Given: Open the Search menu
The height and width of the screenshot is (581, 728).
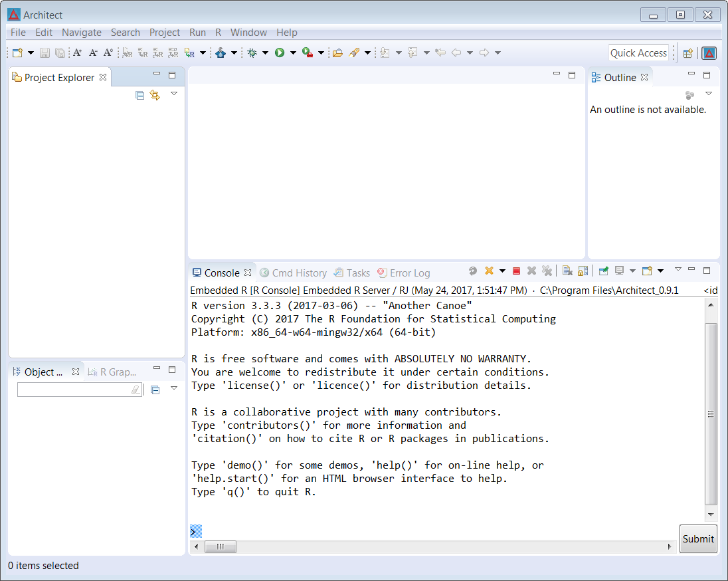Looking at the screenshot, I should (x=126, y=33).
